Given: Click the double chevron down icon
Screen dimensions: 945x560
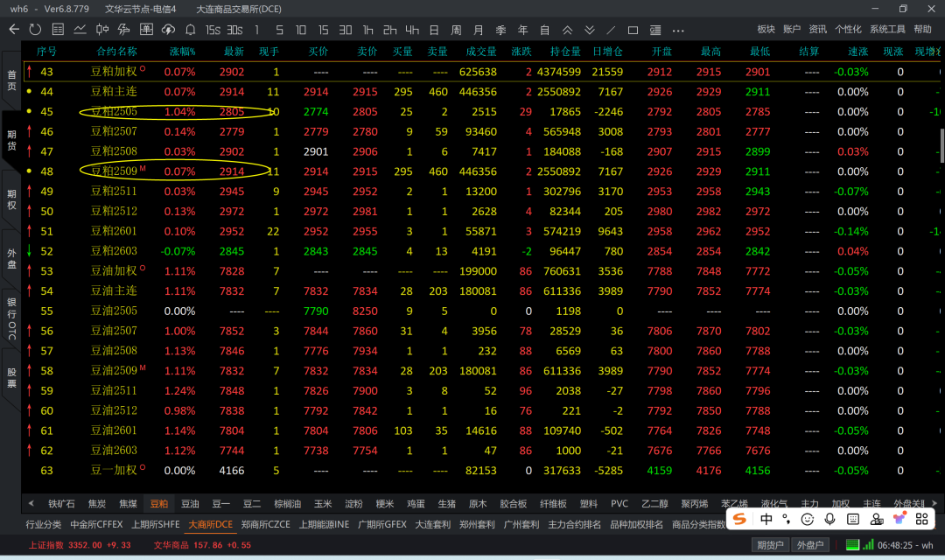Looking at the screenshot, I should 590,30.
